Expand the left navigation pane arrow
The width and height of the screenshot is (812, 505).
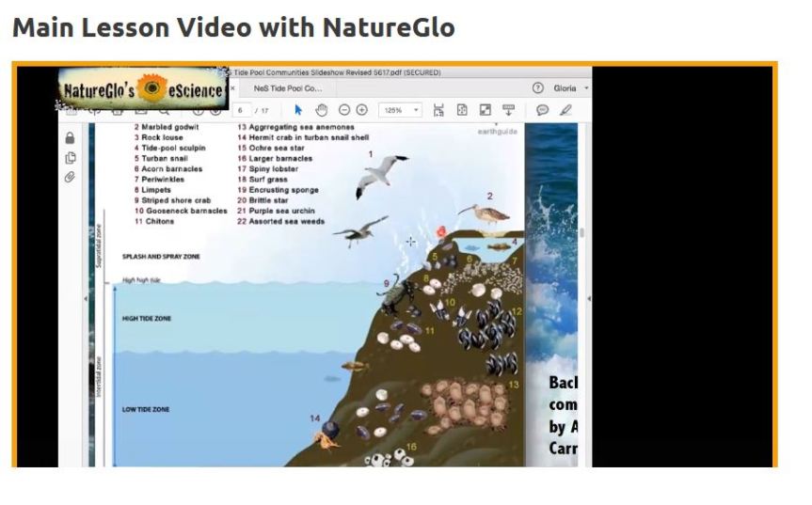pos(86,298)
